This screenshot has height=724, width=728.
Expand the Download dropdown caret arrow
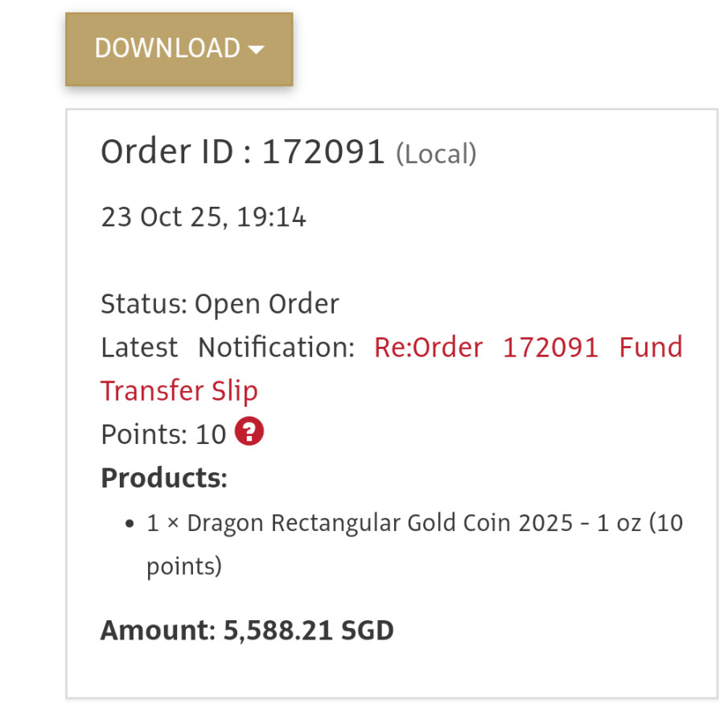(x=257, y=50)
